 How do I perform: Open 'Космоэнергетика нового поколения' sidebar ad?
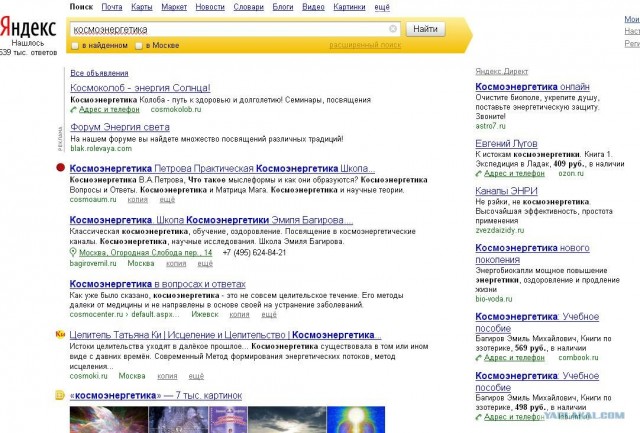pos(532,253)
